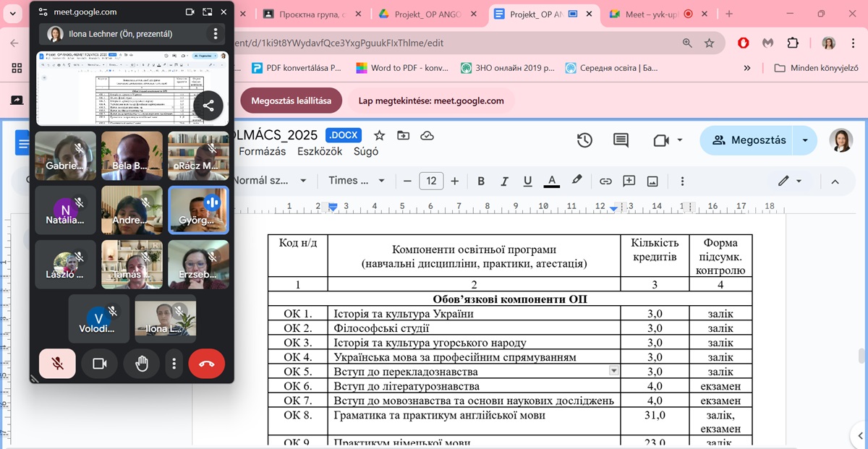The height and width of the screenshot is (449, 868).
Task: Click the font size input field
Action: (431, 181)
